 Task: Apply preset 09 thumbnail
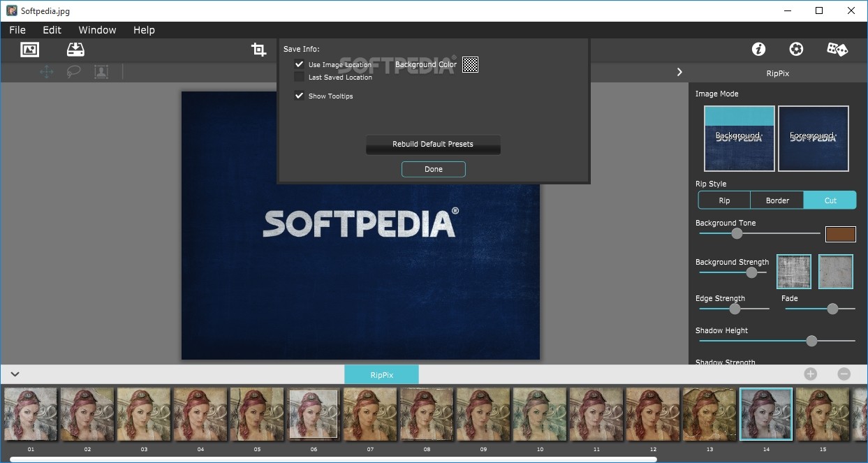pos(483,414)
